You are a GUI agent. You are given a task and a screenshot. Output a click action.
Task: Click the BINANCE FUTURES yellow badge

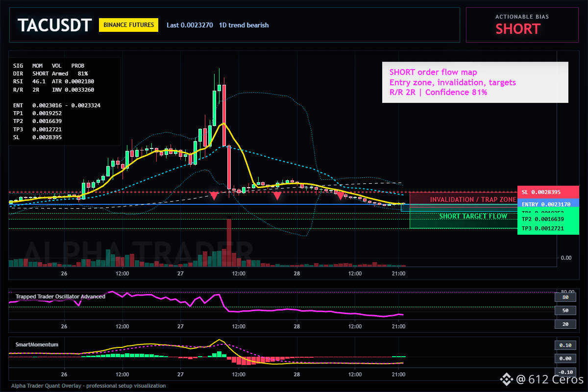pos(129,25)
